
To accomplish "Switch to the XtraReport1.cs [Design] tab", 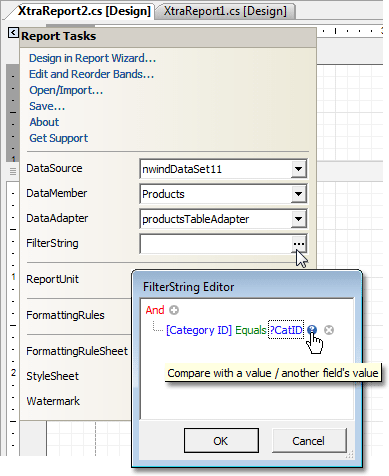I will click(225, 11).
